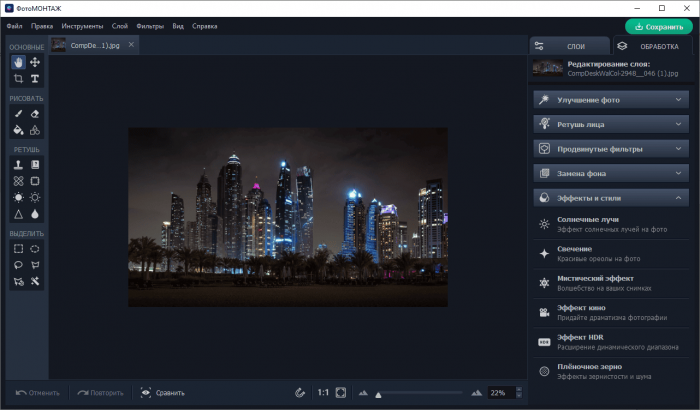Click the fit-to-screen icon
This screenshot has height=410, width=700.
341,393
